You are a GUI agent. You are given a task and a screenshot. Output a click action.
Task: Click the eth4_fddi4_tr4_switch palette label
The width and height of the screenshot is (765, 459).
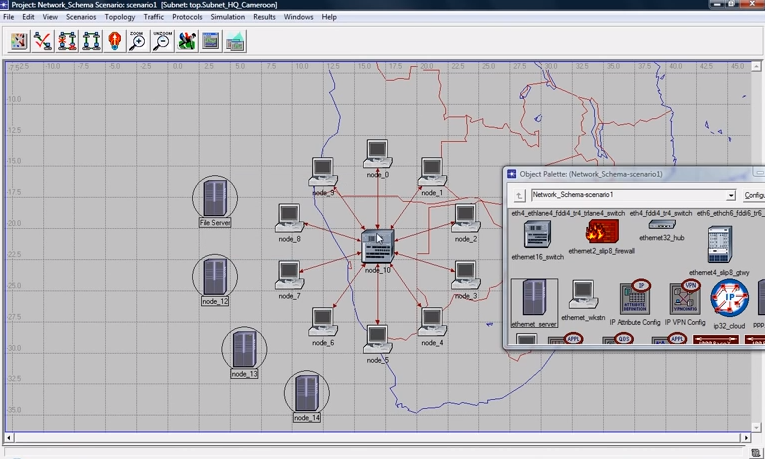pyautogui.click(x=661, y=213)
